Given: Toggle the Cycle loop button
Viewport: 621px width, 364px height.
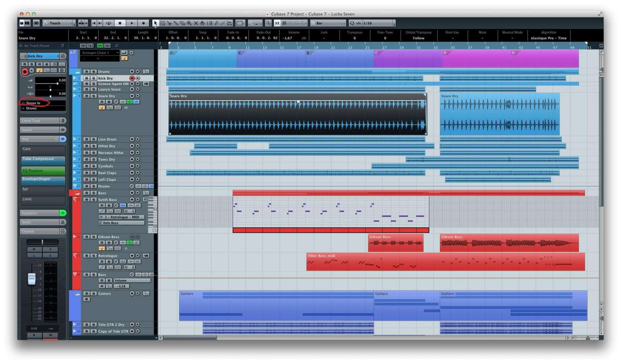Looking at the screenshot, I should tap(109, 23).
